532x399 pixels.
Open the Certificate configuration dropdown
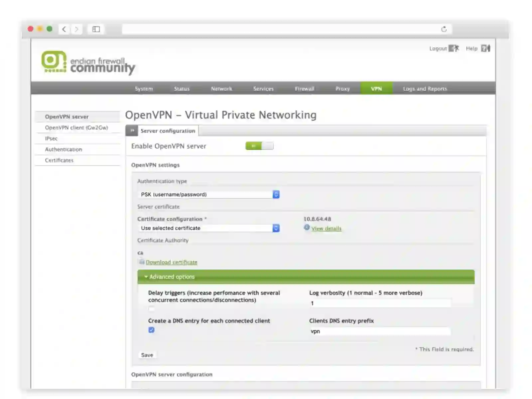(209, 228)
